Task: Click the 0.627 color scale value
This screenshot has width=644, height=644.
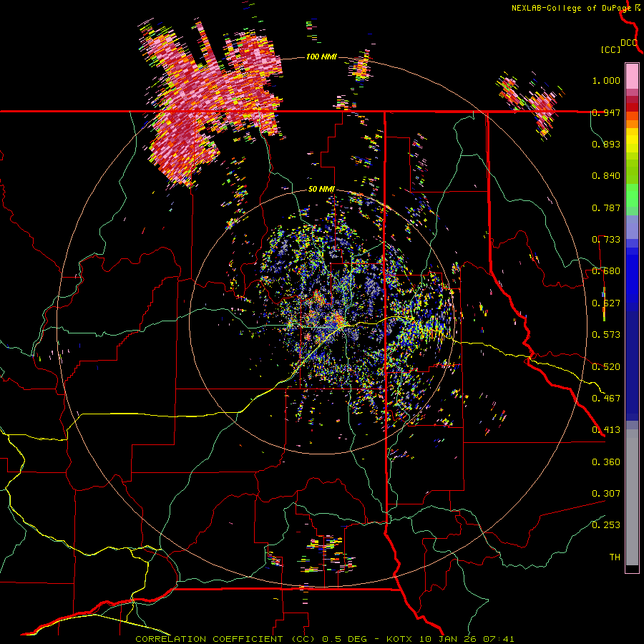Action: (606, 303)
